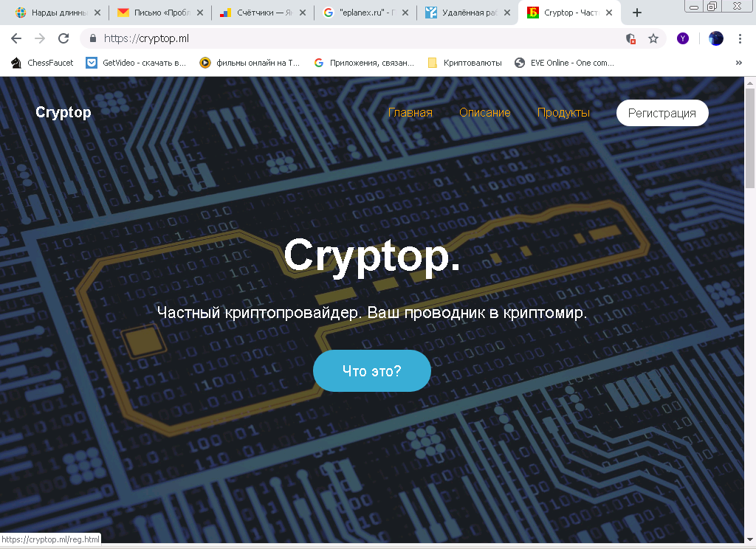
Task: Open the Продукты navigation link
Action: [563, 112]
